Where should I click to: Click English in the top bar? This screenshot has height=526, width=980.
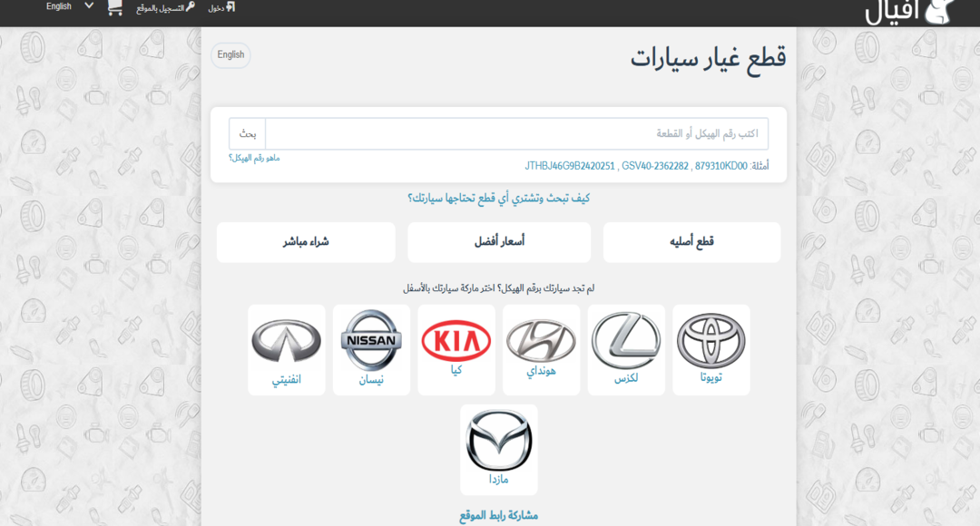coord(59,6)
